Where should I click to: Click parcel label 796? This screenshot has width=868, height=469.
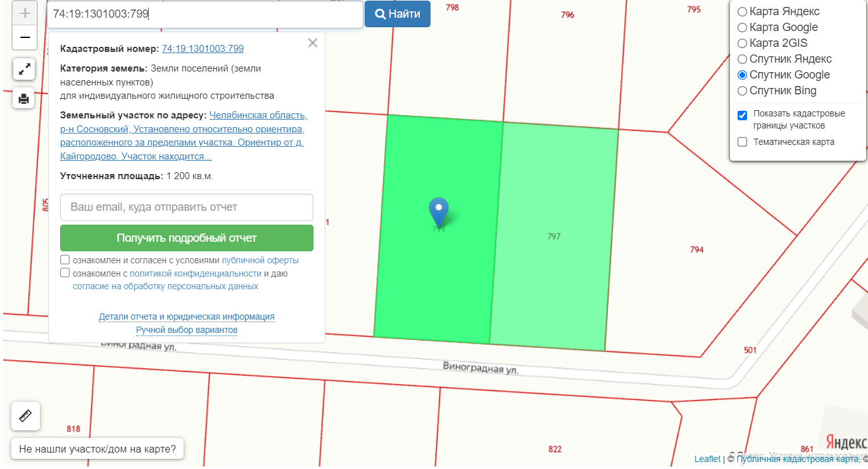pos(567,15)
